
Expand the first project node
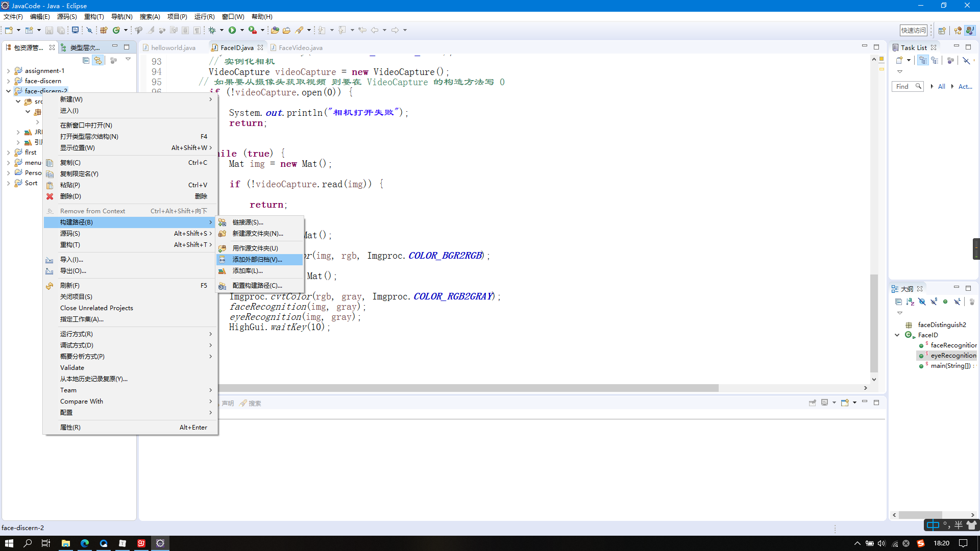[9, 153]
